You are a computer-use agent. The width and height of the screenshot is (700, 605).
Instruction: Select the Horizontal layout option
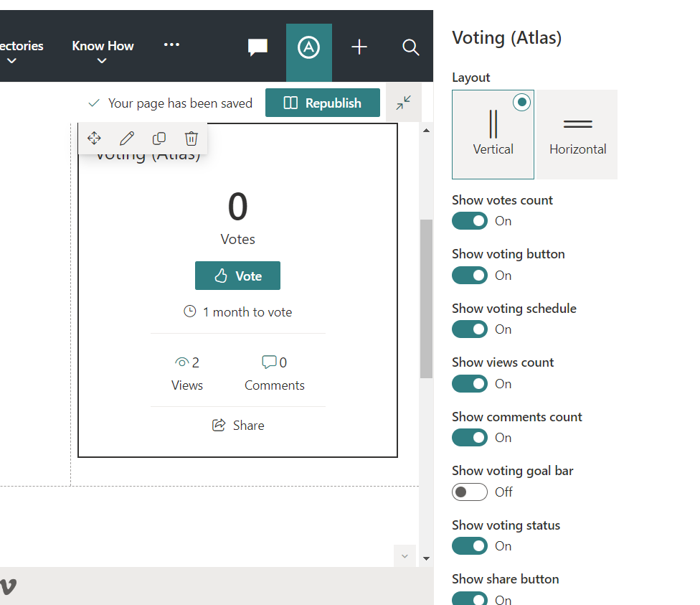pos(577,134)
